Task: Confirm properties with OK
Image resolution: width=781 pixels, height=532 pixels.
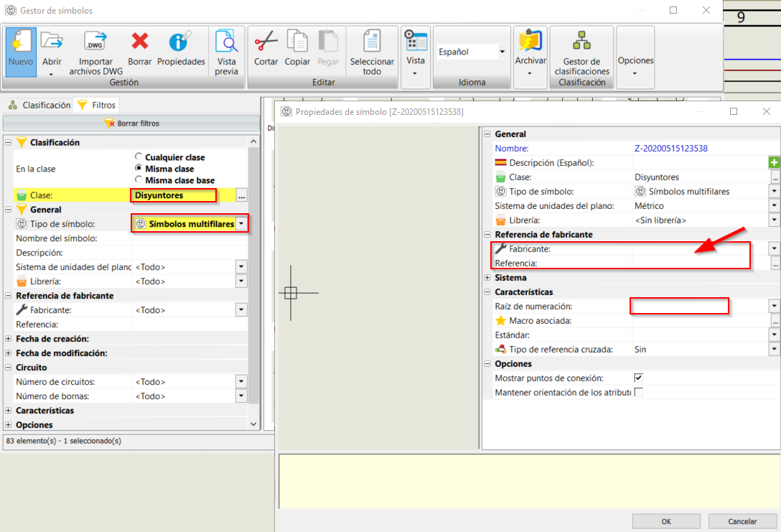Action: [x=665, y=521]
